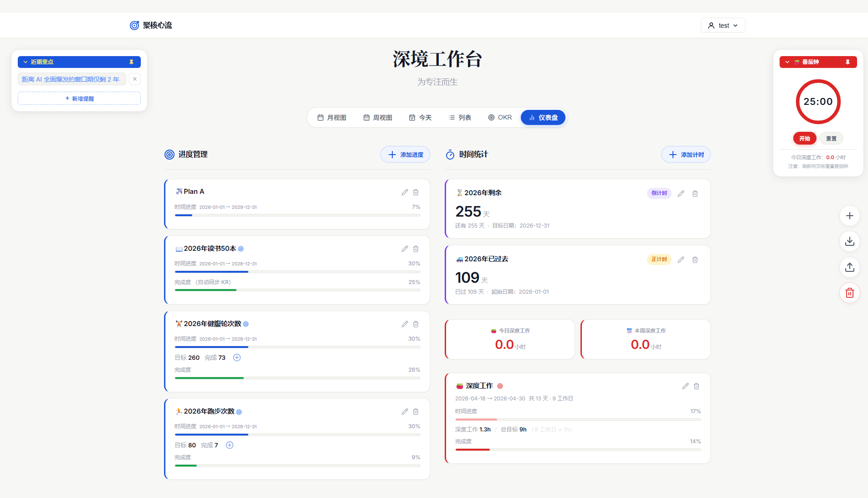The height and width of the screenshot is (498, 868).
Task: Switch to the OKR tab
Action: (500, 118)
